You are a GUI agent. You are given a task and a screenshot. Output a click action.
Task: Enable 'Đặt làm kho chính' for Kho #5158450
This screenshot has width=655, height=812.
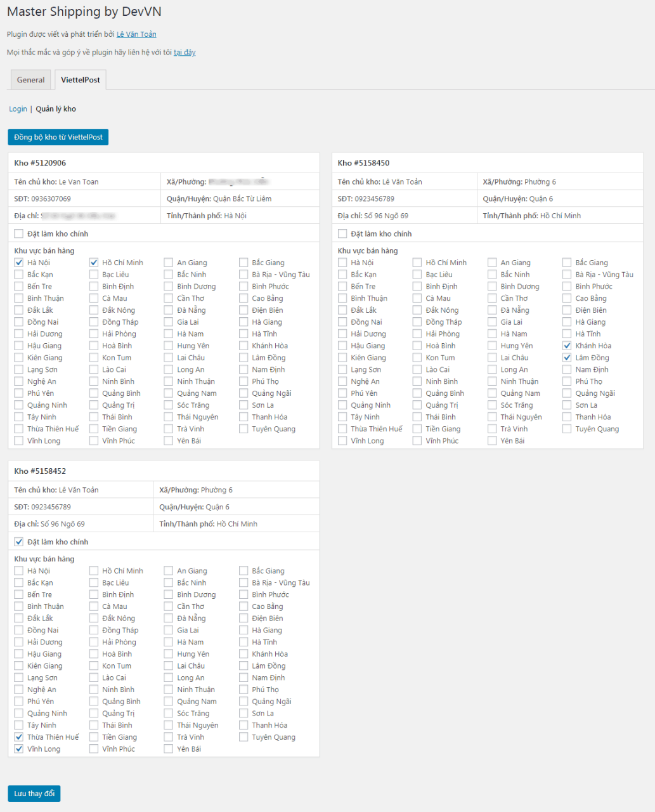[342, 234]
